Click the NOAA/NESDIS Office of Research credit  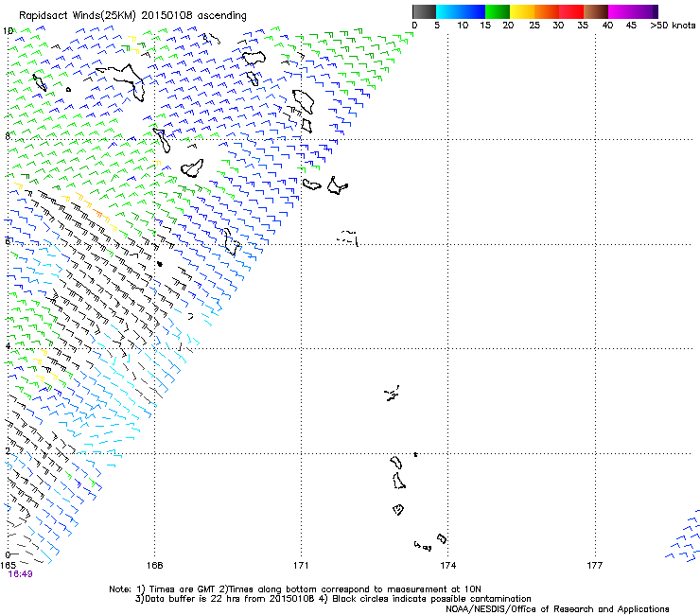[557, 609]
